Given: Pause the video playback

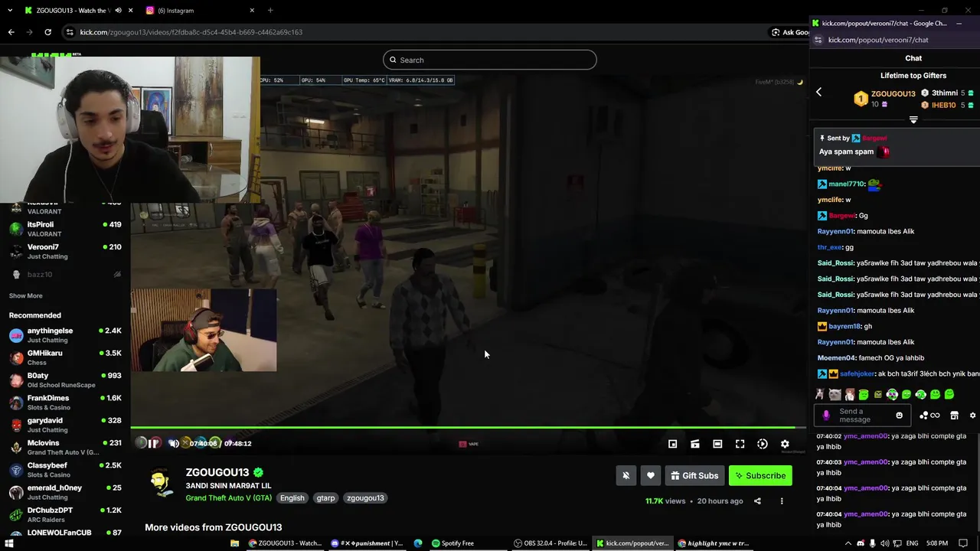Looking at the screenshot, I should point(154,443).
